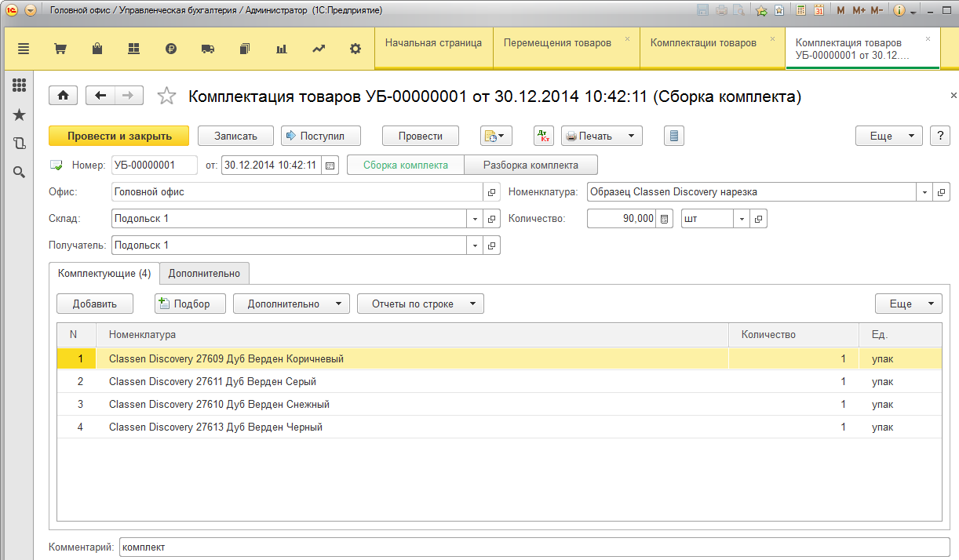
Task: Select Разборка комплекта mode
Action: 531,165
